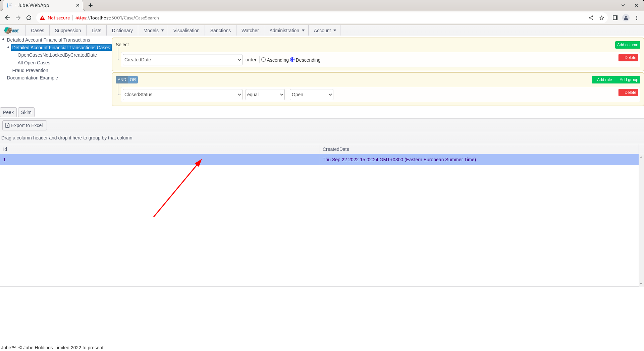
Task: Switch condition to AND
Action: (122, 80)
